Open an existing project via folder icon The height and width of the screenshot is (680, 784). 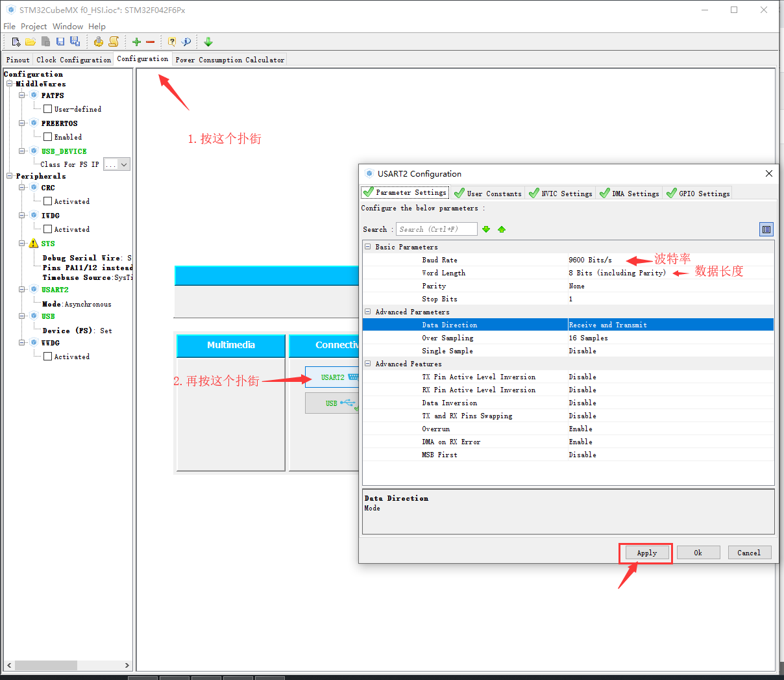(x=30, y=41)
